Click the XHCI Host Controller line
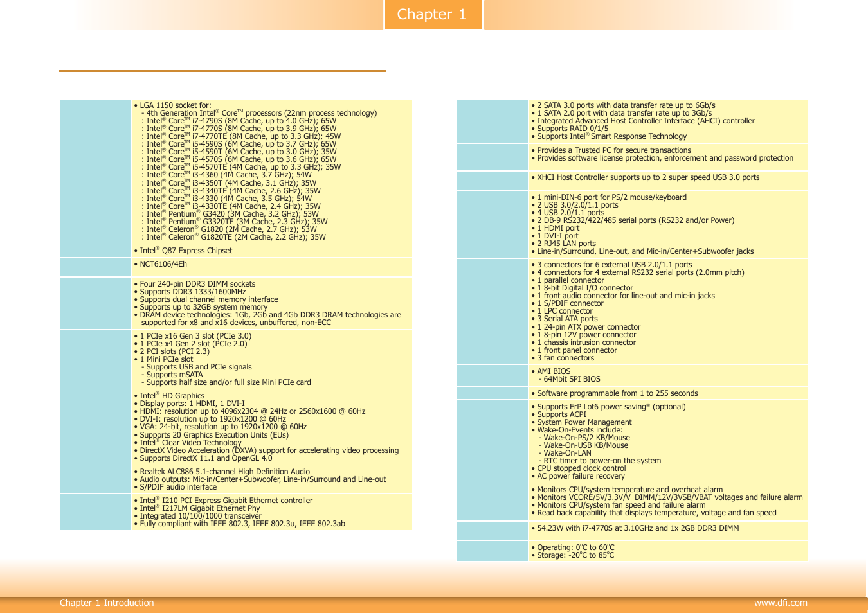The image size is (868, 613). 645,177
